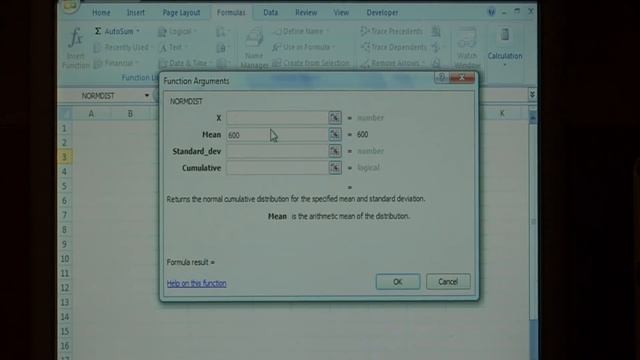Click the collapse dialog icon for Mean

tap(335, 135)
